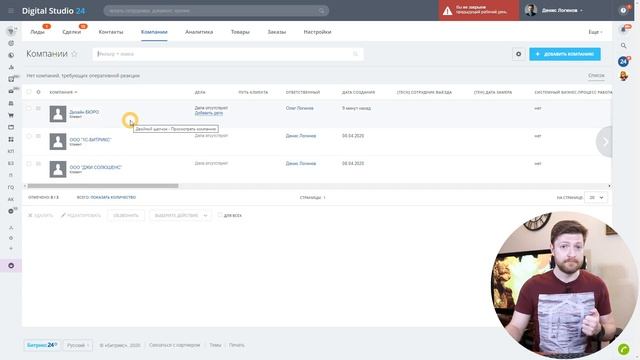Click the green phone icon at bottom right
This screenshot has height=360, width=640.
point(623,349)
